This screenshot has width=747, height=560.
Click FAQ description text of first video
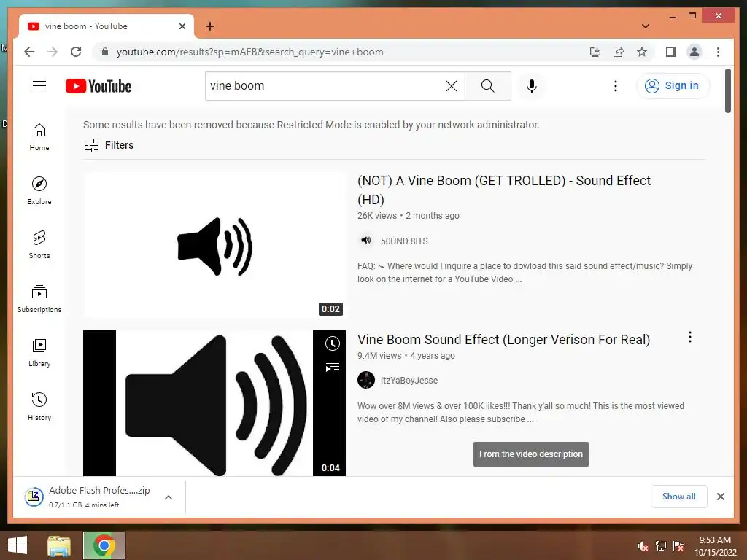[525, 273]
